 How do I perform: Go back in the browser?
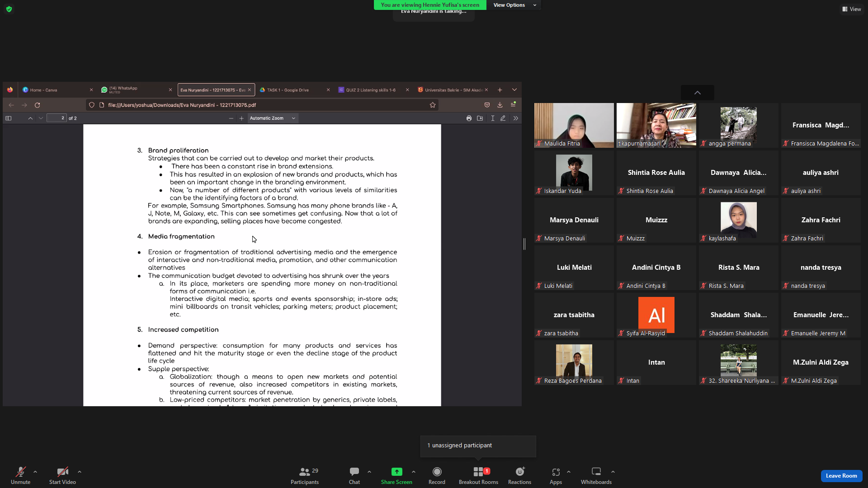11,105
